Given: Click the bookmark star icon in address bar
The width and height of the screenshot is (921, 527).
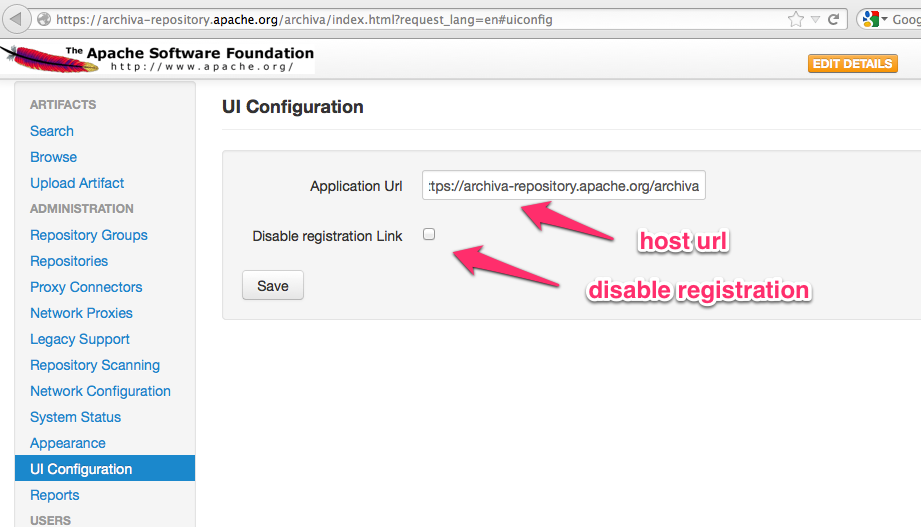Looking at the screenshot, I should coord(796,19).
